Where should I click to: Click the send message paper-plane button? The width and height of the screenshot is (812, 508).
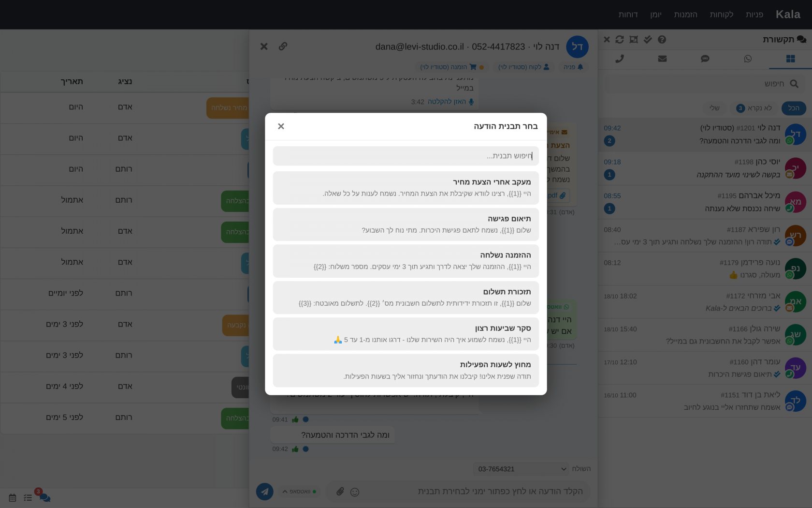[x=265, y=492]
